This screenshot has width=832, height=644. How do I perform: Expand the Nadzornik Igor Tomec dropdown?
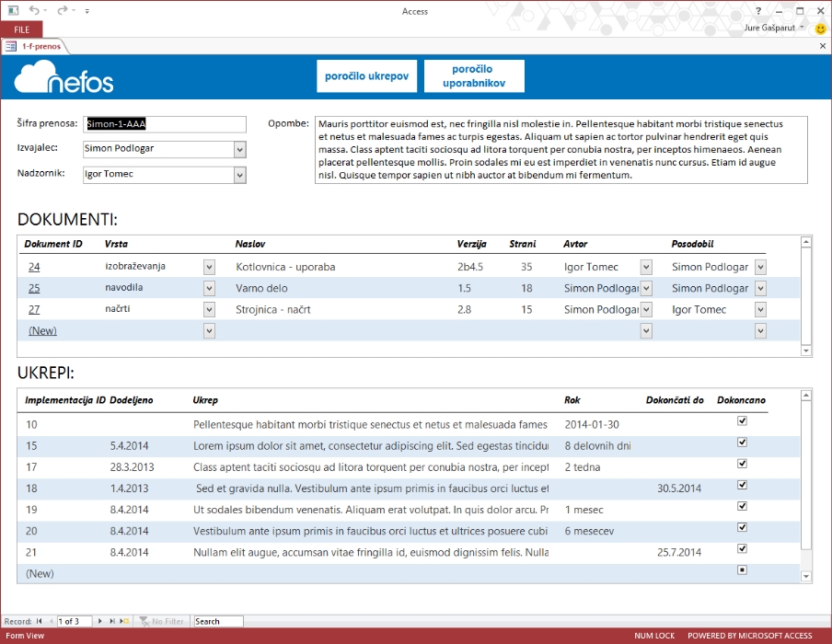tap(240, 175)
